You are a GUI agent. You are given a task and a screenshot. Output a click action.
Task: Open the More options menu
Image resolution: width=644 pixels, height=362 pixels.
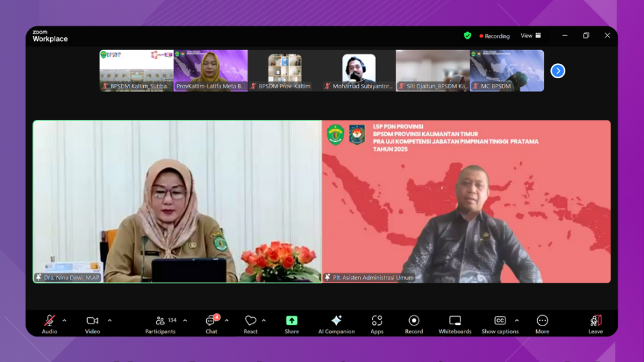click(542, 324)
